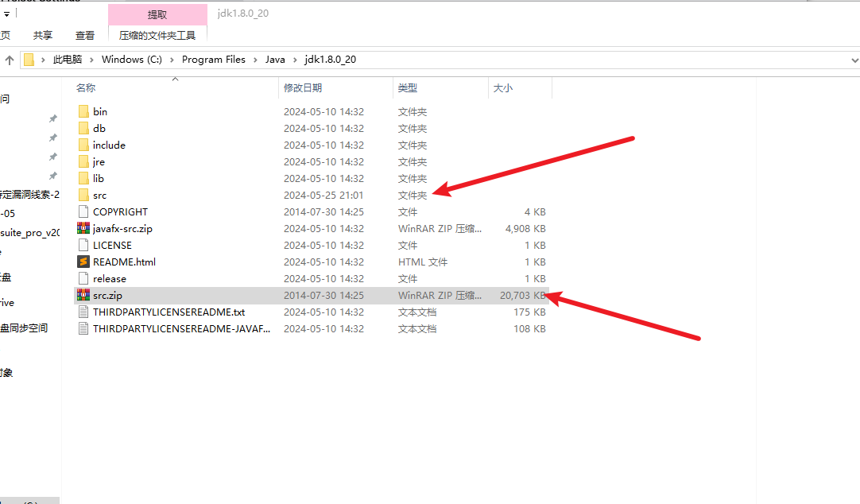The image size is (860, 504).
Task: Select the file name javafx-src.zip
Action: click(122, 229)
